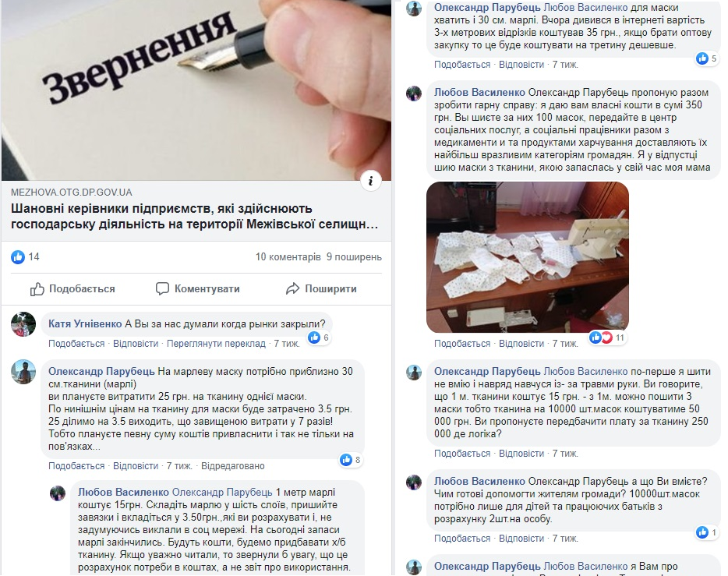The width and height of the screenshot is (728, 576).
Task: Click Переглянути переклад under Катя's comment
Action: pyautogui.click(x=216, y=344)
